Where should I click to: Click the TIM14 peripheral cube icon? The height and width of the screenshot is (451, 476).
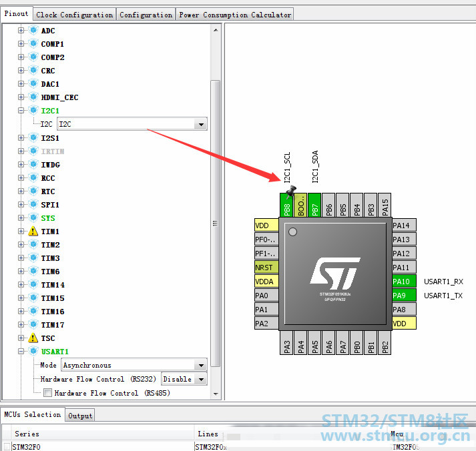pos(33,284)
